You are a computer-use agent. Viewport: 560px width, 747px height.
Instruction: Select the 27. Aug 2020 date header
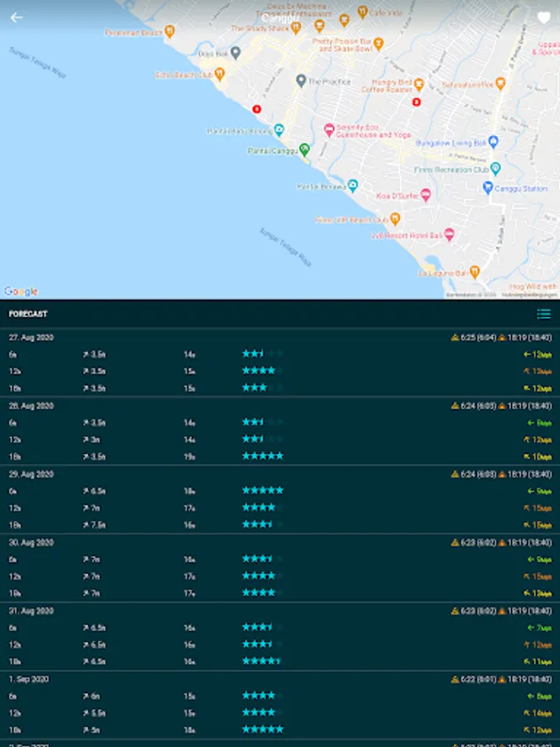[31, 337]
